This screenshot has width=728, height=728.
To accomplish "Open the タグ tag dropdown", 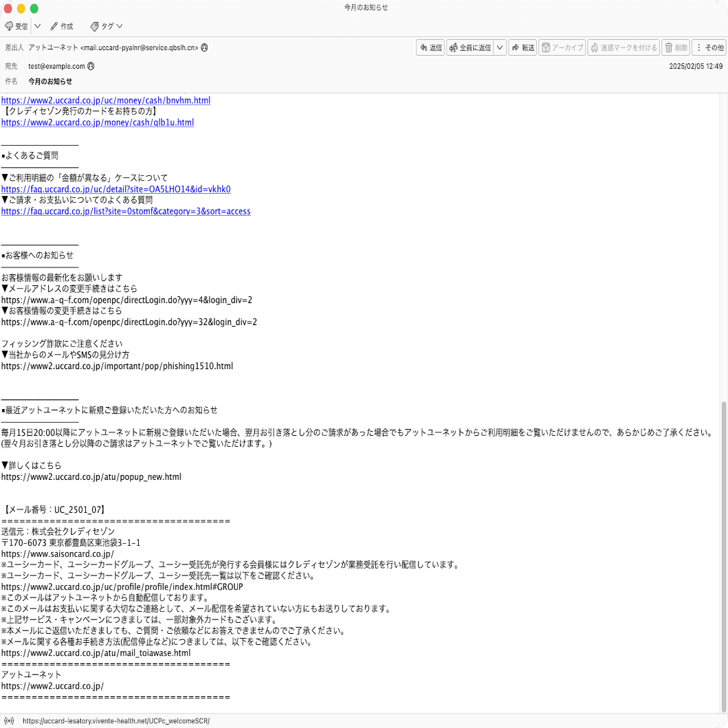I will click(107, 26).
